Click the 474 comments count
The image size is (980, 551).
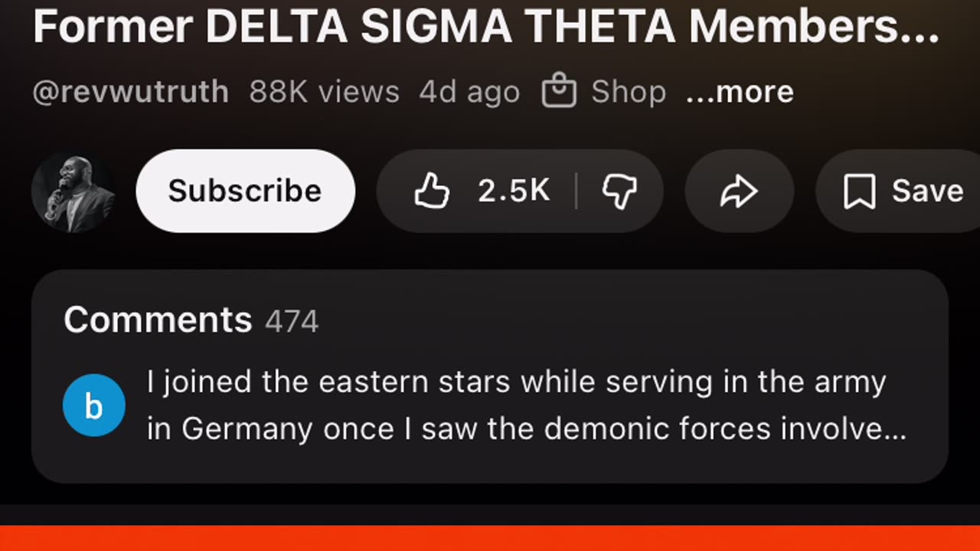click(x=292, y=321)
